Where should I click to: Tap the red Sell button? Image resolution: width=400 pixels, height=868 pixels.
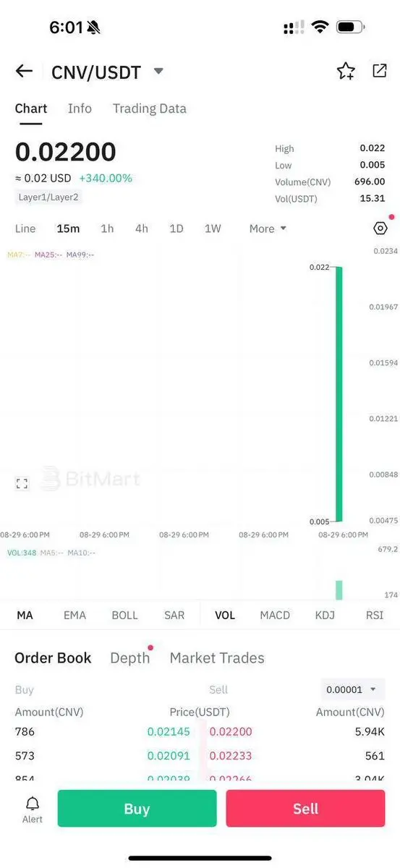click(x=305, y=809)
